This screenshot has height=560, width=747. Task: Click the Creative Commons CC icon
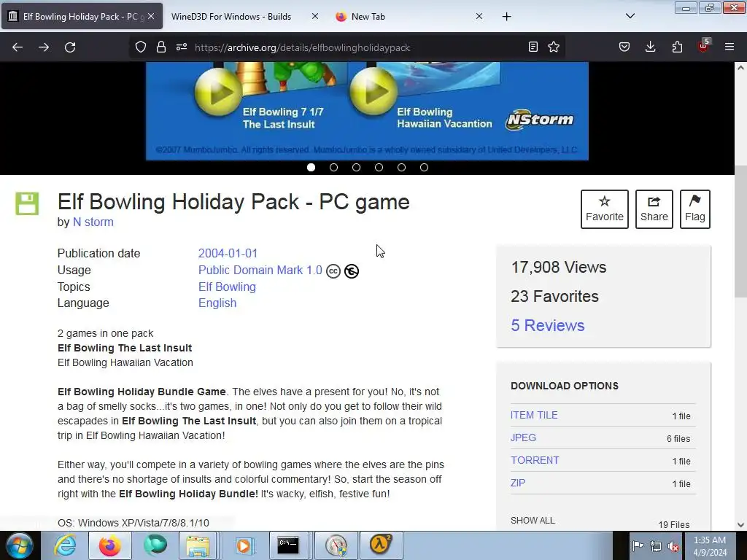[x=333, y=271]
